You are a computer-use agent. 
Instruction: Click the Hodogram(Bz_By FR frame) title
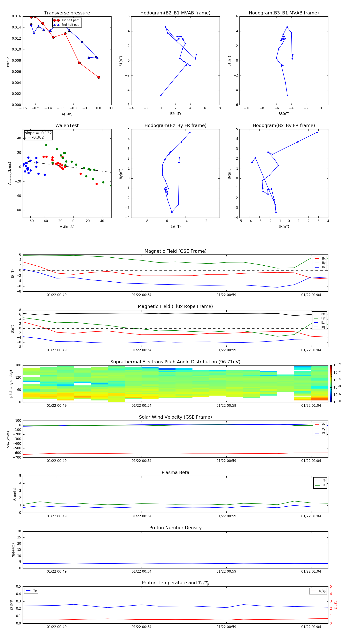(175, 125)
